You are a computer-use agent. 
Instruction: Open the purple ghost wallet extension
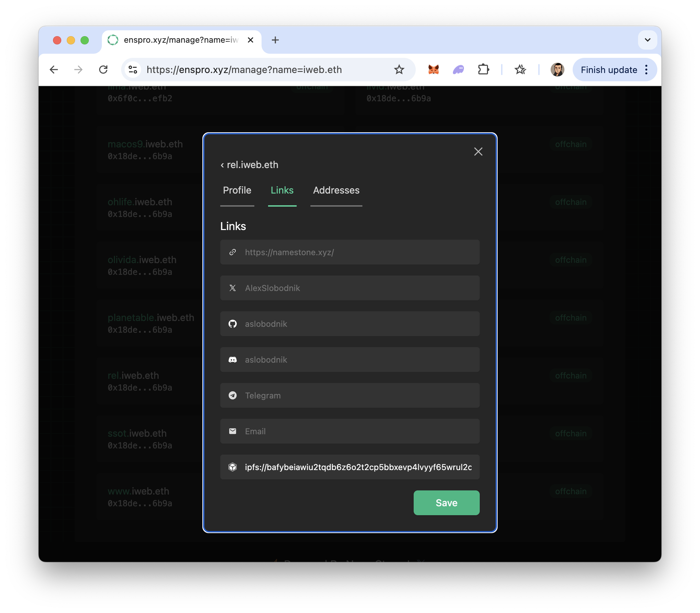(x=458, y=70)
